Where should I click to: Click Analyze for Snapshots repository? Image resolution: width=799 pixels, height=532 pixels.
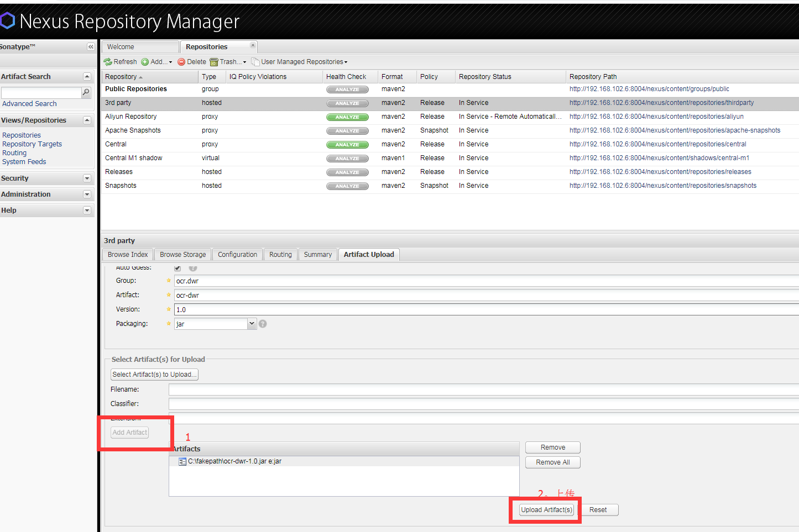[x=347, y=186]
